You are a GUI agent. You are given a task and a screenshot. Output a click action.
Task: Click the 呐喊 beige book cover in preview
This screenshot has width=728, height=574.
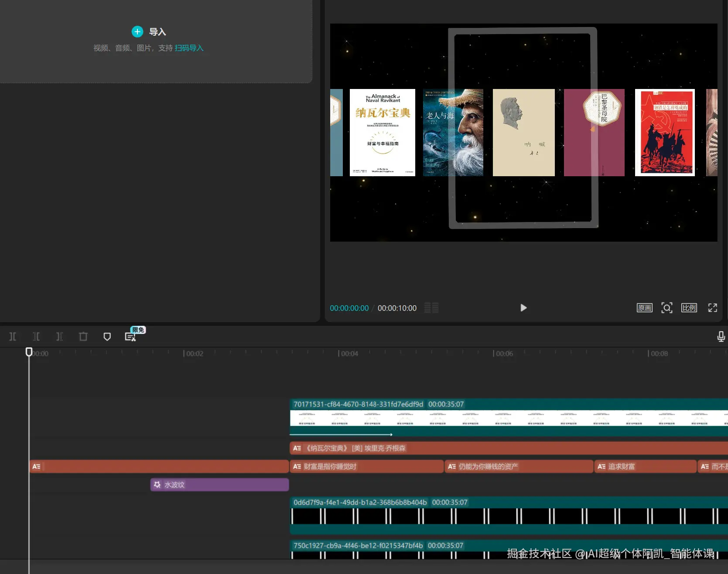tap(524, 133)
